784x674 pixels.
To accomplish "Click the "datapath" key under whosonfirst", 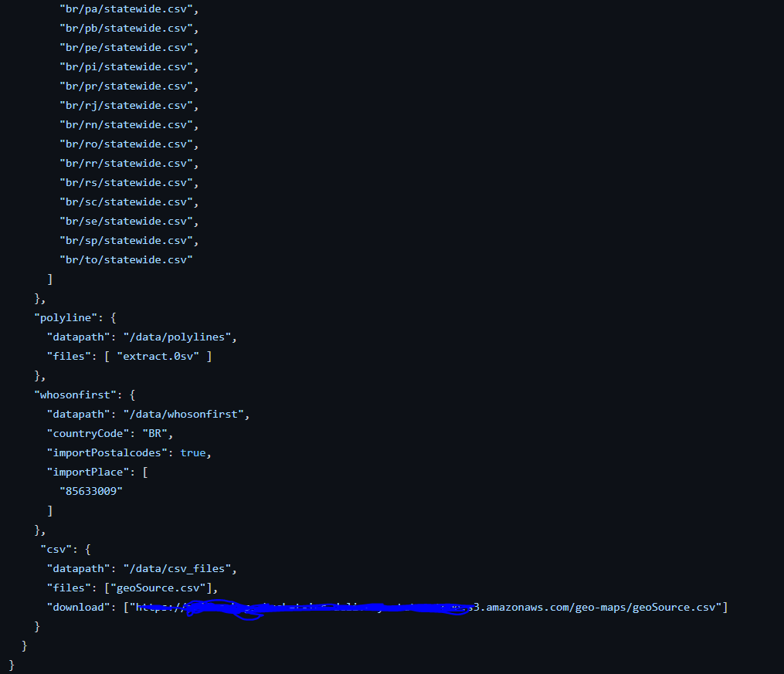I will [x=79, y=414].
